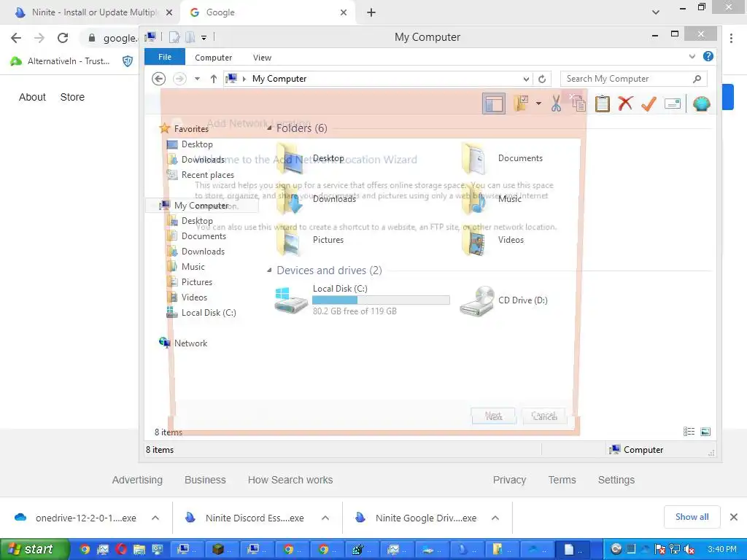
Task: Expand Ninite Google Drive download chevron
Action: [495, 518]
